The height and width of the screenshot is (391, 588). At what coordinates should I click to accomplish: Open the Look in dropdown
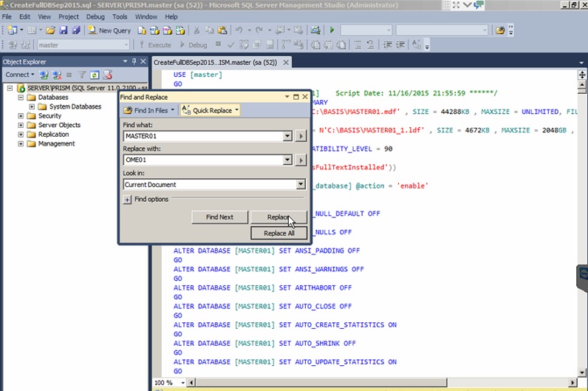tap(301, 184)
